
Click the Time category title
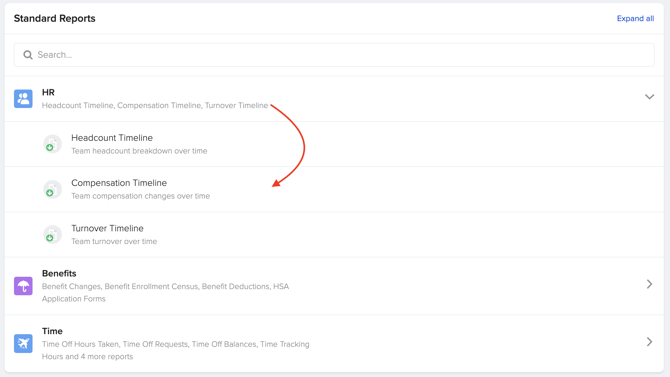(52, 331)
